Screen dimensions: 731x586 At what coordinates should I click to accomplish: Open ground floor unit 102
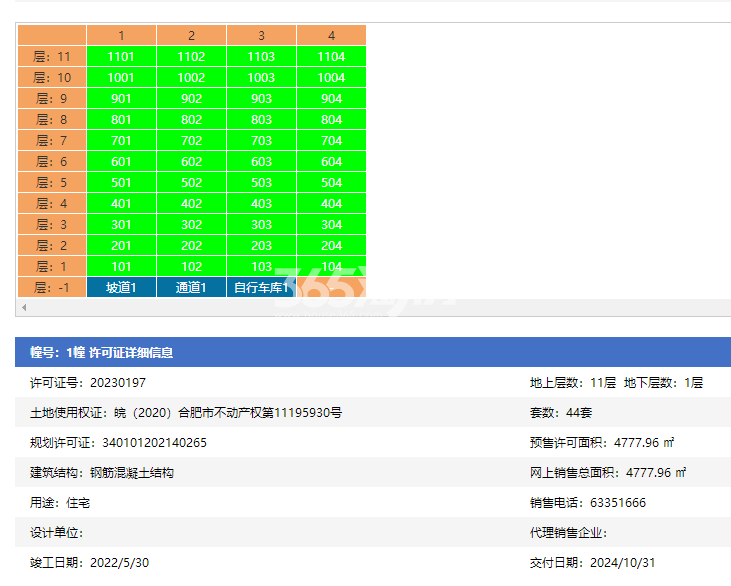[191, 266]
